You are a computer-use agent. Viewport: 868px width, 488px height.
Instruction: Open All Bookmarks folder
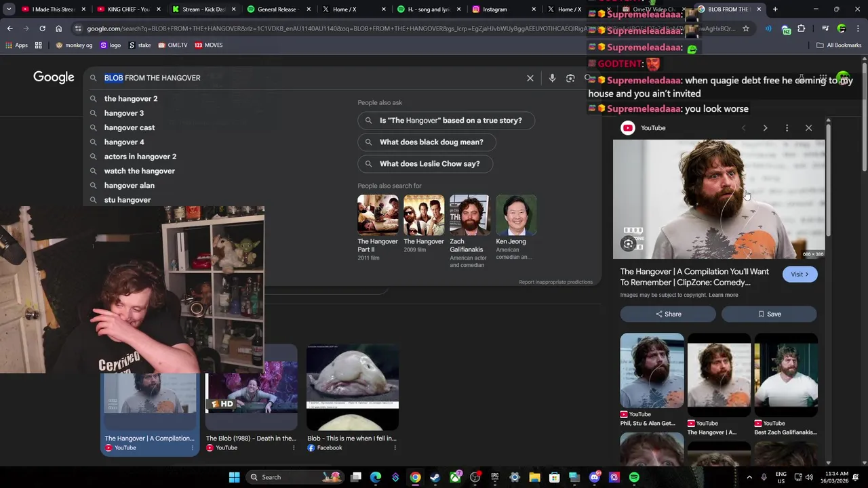pyautogui.click(x=839, y=45)
